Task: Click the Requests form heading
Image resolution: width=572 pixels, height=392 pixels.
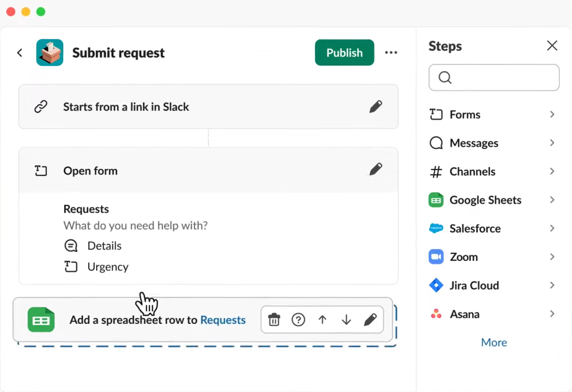Action: (x=86, y=209)
